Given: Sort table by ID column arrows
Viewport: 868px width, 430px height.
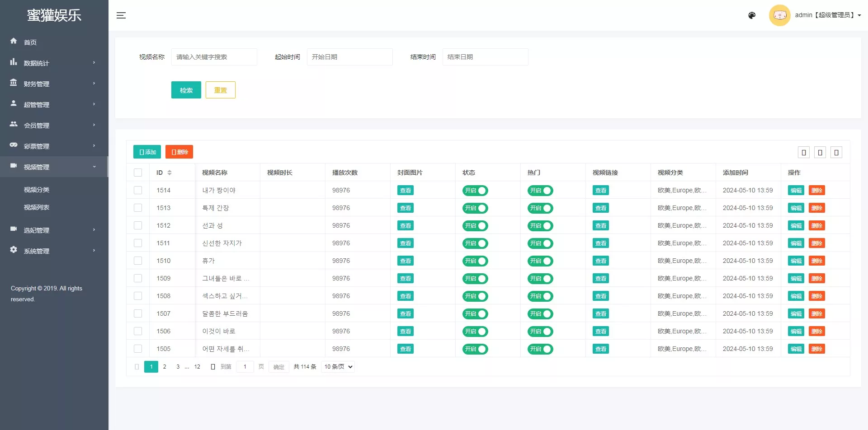Looking at the screenshot, I should coord(170,173).
